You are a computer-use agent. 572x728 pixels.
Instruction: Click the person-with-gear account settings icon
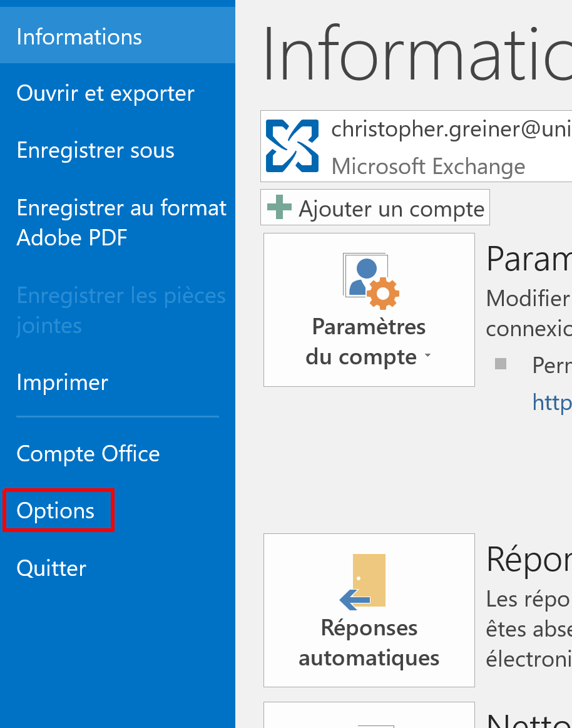[370, 281]
